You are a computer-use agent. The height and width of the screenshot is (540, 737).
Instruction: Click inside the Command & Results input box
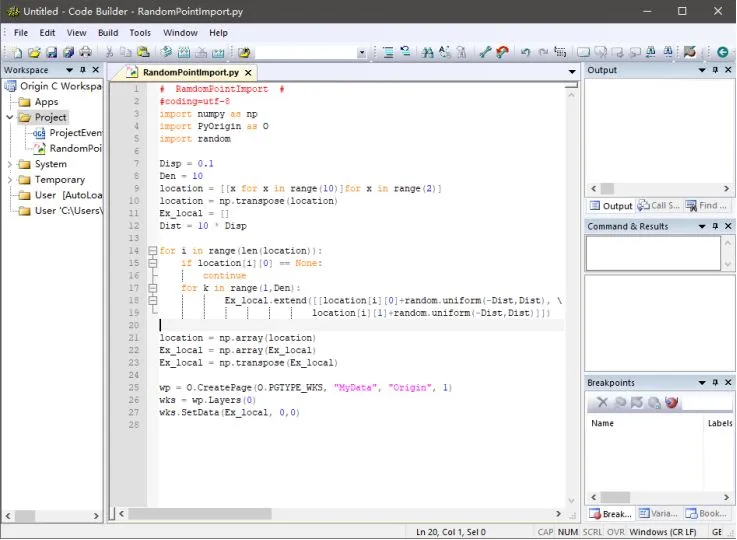(653, 253)
